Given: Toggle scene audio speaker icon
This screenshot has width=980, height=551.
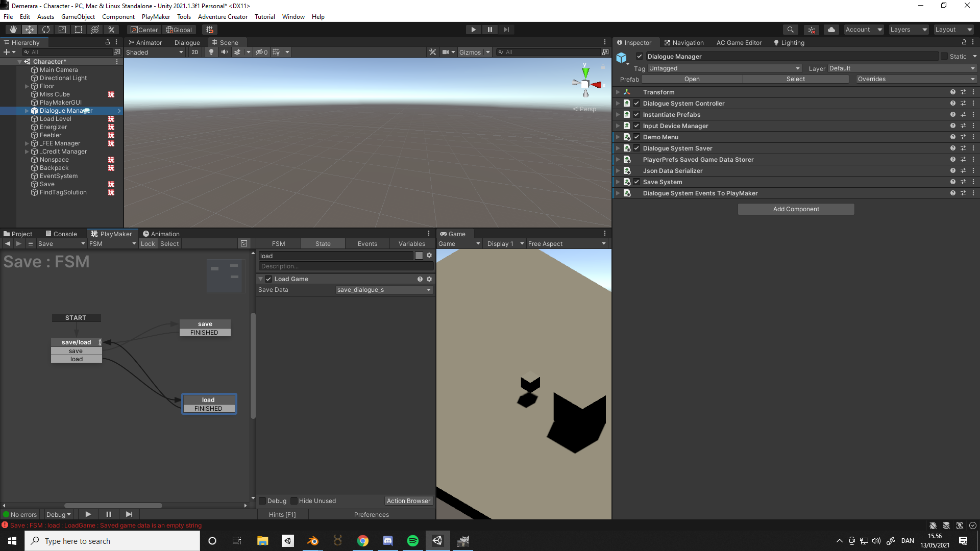Looking at the screenshot, I should point(224,52).
